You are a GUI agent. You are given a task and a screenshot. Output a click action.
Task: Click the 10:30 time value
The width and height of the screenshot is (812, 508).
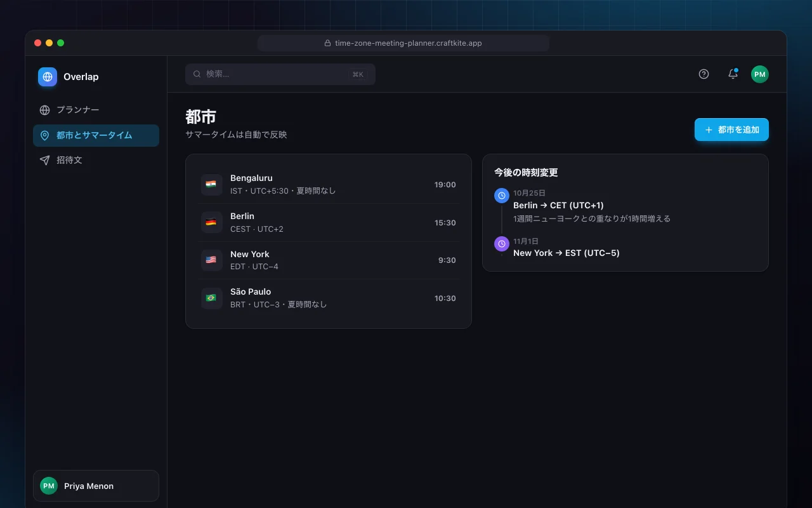(445, 298)
